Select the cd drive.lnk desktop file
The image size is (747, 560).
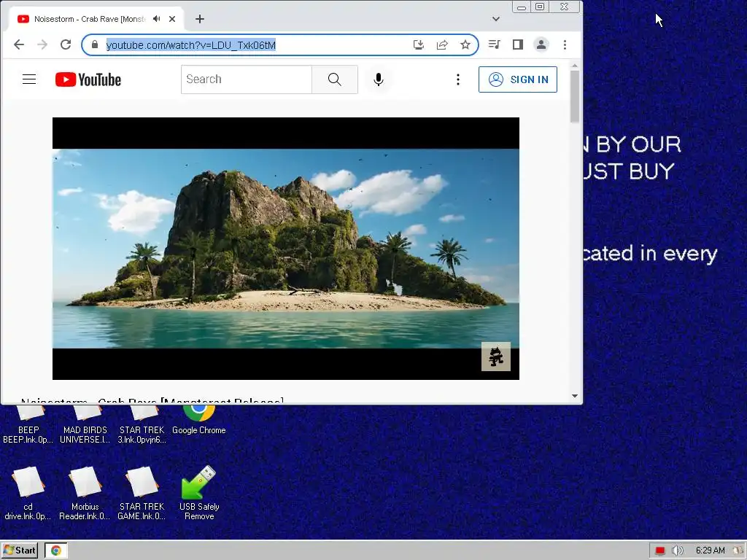pos(28,494)
